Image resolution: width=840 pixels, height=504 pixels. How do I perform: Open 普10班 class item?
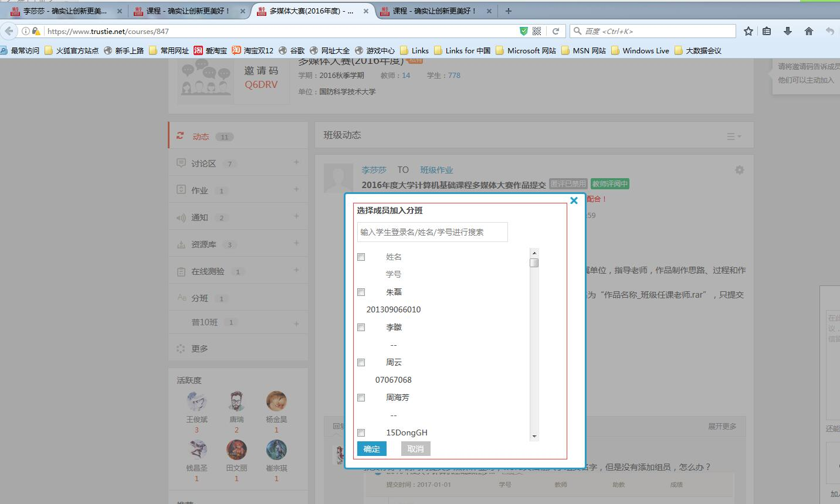pos(204,322)
